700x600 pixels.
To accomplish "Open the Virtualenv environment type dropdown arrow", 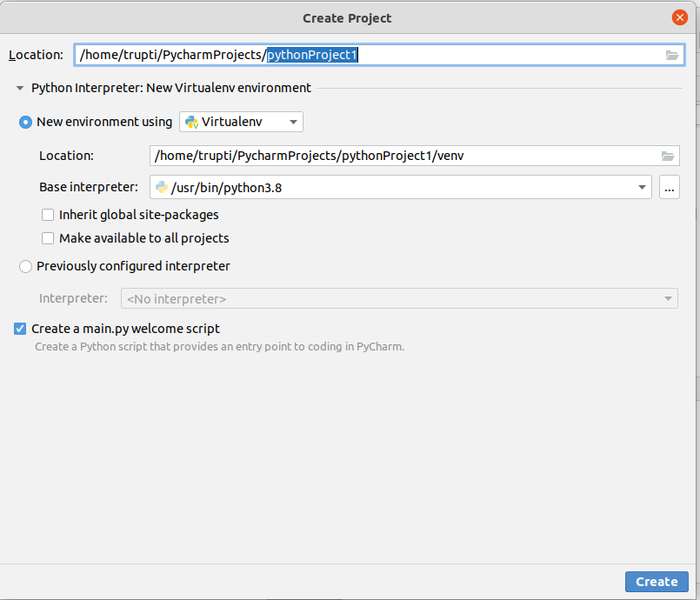I will (x=294, y=122).
